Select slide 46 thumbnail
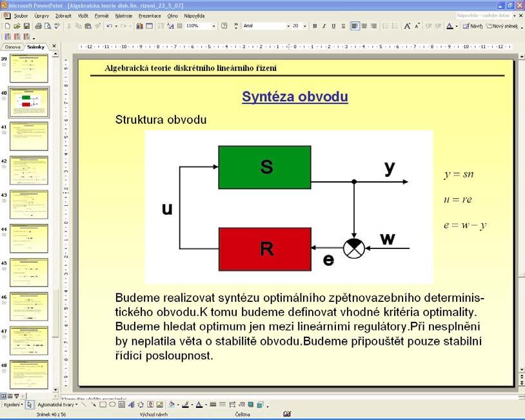Viewport: 525px width, 420px height. pos(29,306)
